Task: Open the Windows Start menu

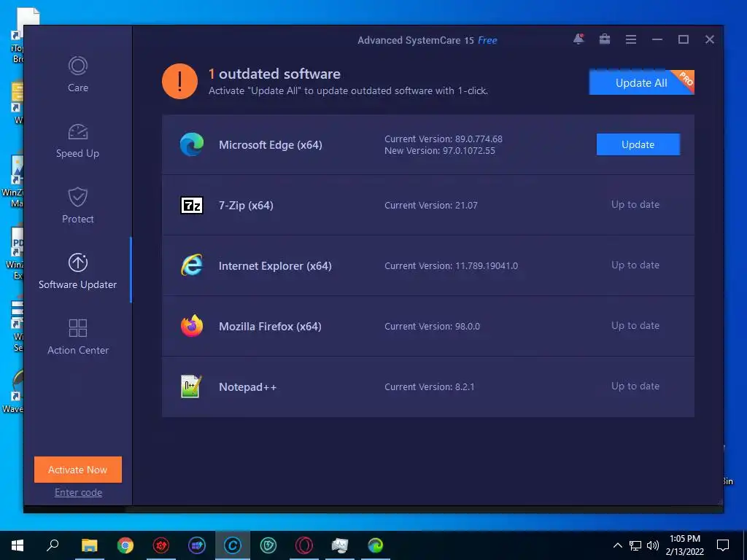Action: [18, 545]
